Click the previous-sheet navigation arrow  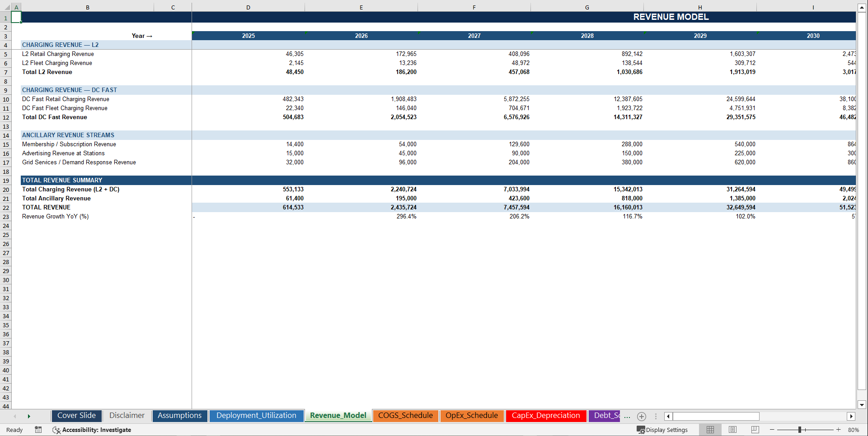pos(15,416)
